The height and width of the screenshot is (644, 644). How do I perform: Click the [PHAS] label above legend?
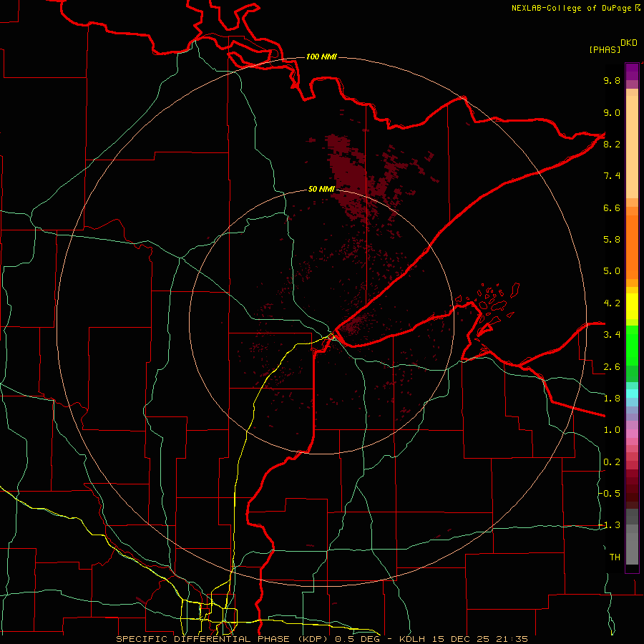tap(605, 49)
